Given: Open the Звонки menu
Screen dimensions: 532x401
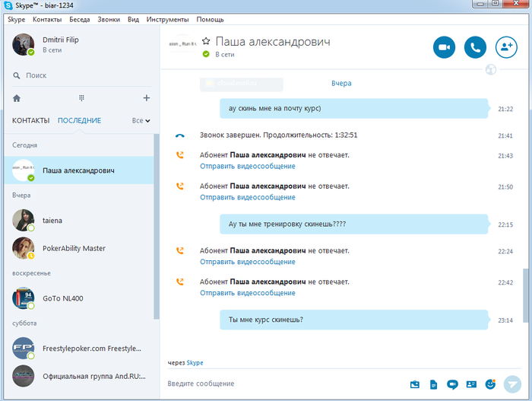Looking at the screenshot, I should click(109, 19).
